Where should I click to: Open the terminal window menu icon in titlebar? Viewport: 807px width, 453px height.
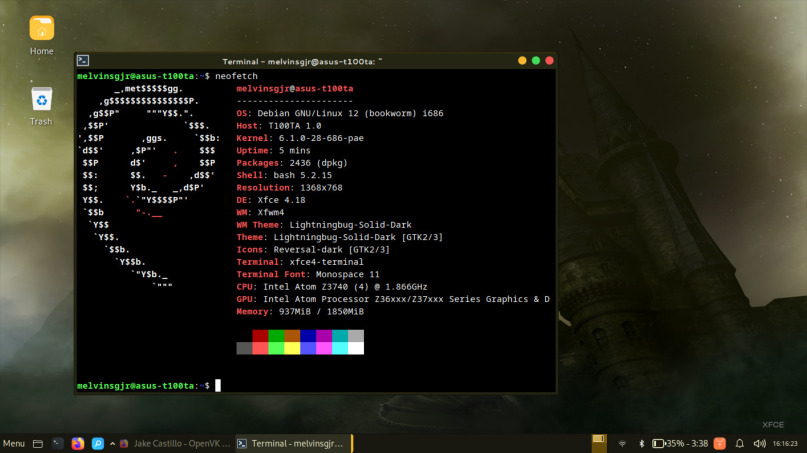tap(84, 61)
